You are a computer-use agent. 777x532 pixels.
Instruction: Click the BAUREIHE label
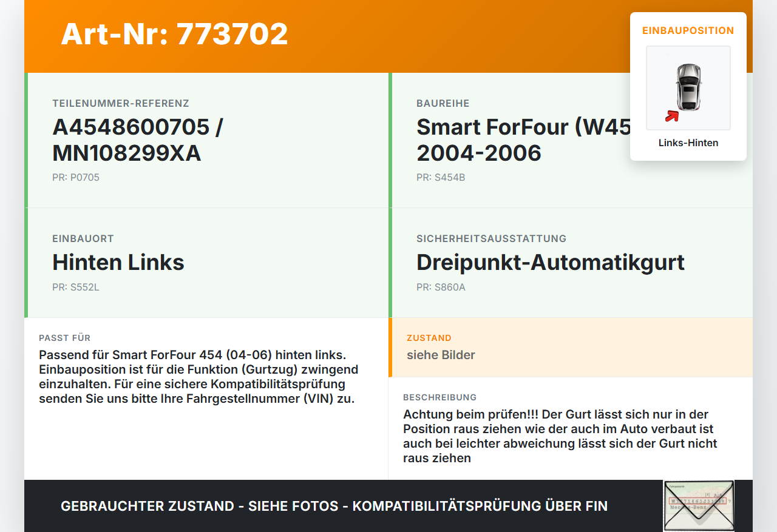[x=443, y=104]
